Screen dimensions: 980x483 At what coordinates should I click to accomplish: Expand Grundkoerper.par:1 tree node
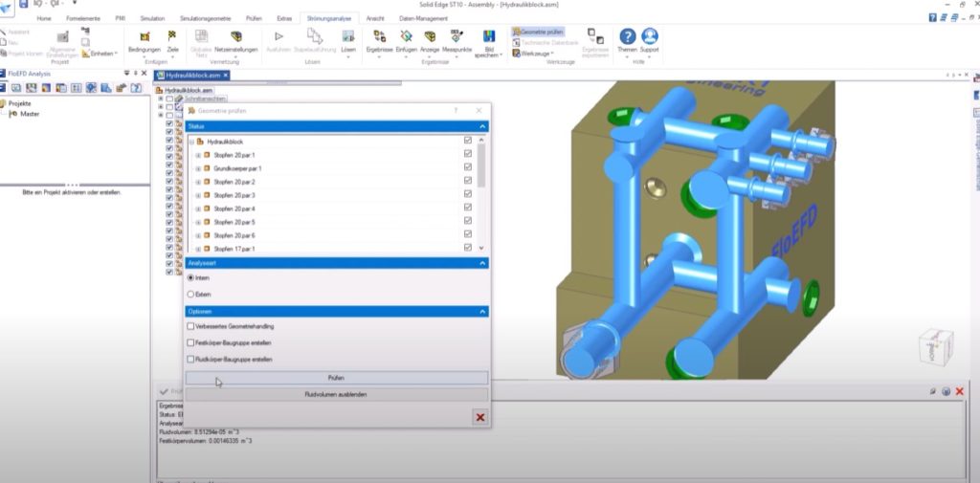[199, 168]
